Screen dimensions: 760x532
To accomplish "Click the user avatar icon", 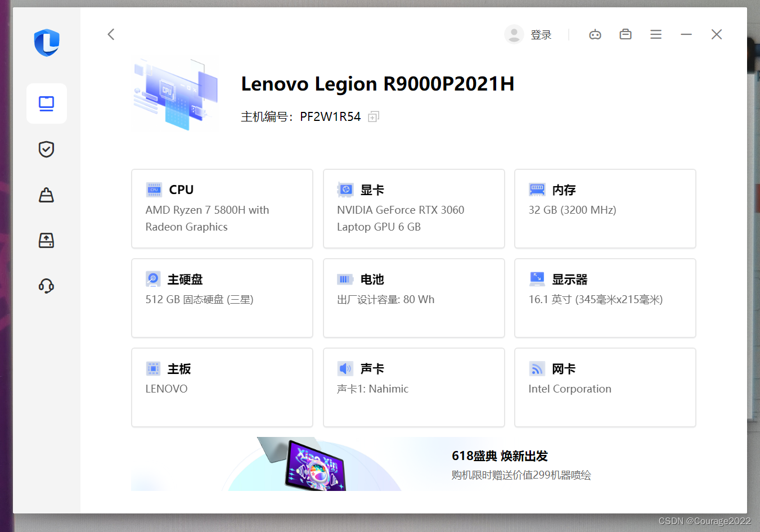I will [514, 34].
